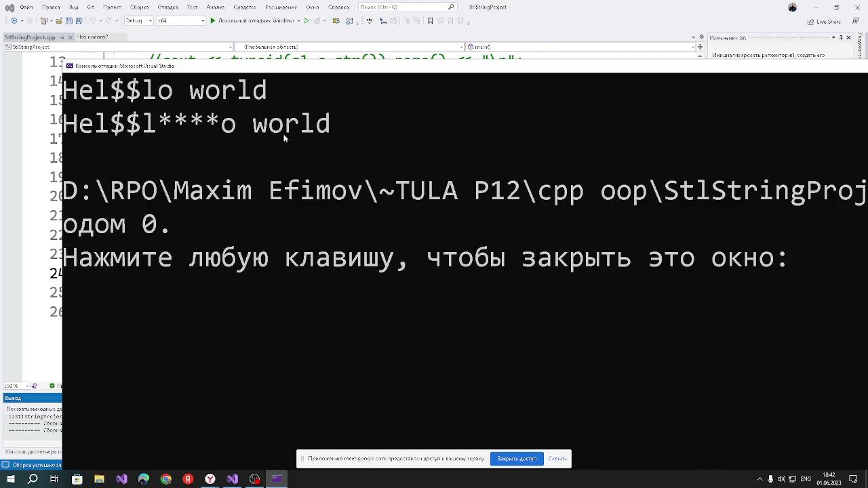Open the StlStringProject scope dropdown
The height and width of the screenshot is (488, 868).
click(118, 47)
